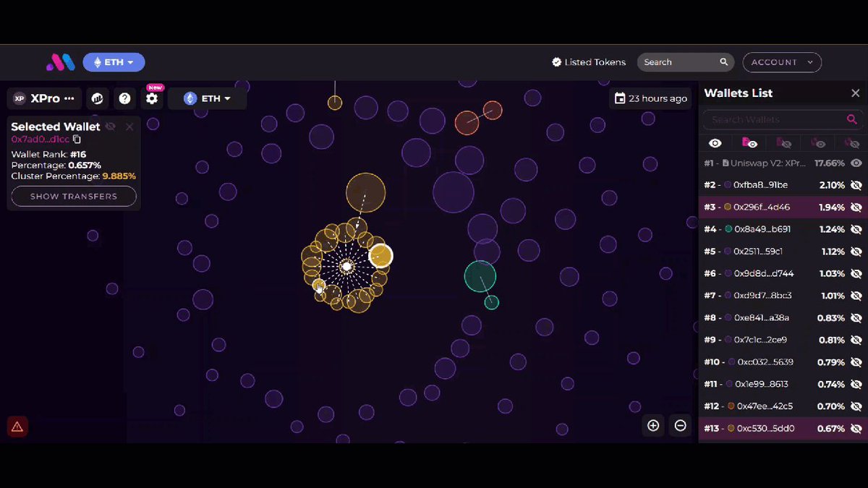Click the small teal bubble below the large one
868x488 pixels.
coord(491,302)
